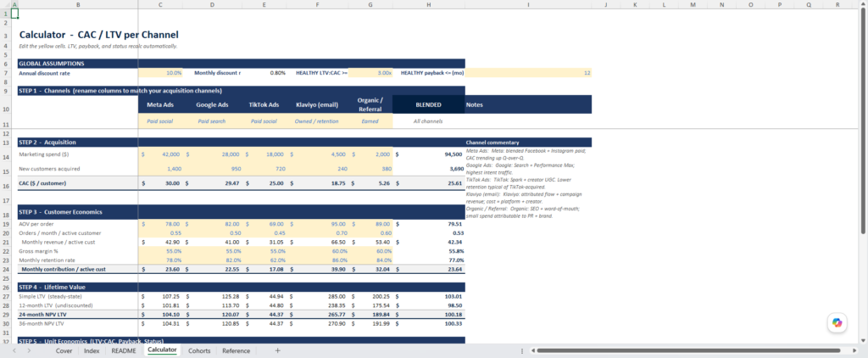The image size is (868, 358).
Task: Switch to the Reference sheet tab
Action: point(236,351)
